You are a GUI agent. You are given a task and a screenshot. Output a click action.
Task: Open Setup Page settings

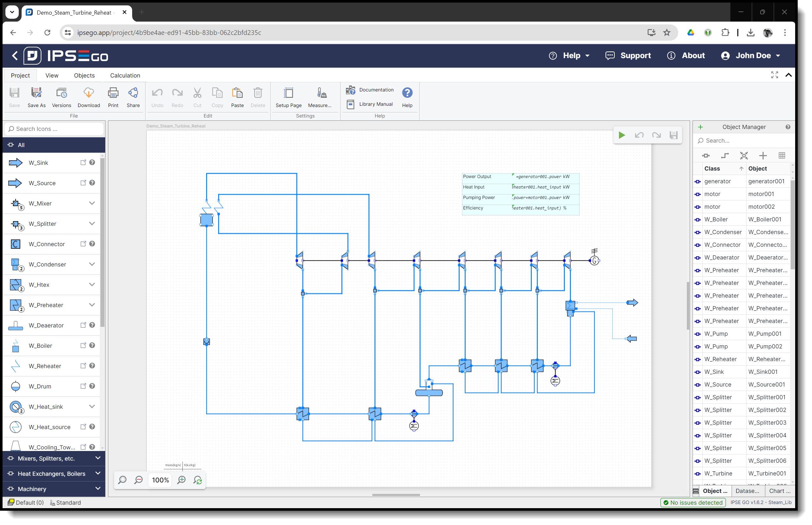click(x=288, y=93)
